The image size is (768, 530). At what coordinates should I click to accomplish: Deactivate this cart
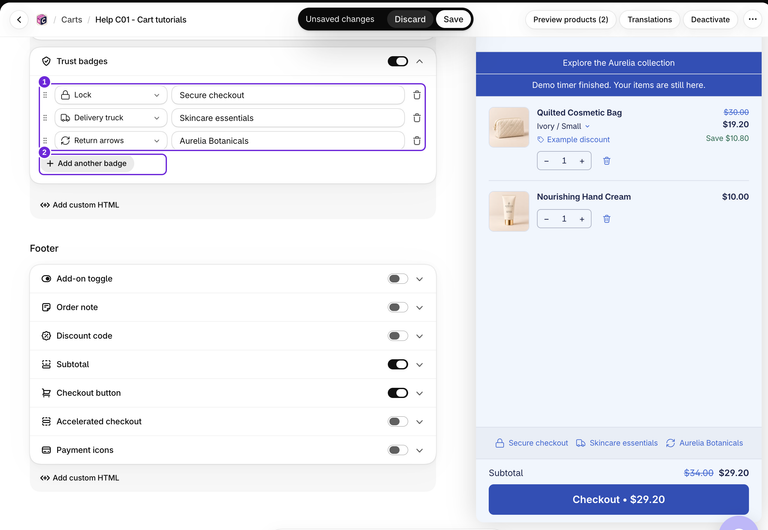[710, 20]
